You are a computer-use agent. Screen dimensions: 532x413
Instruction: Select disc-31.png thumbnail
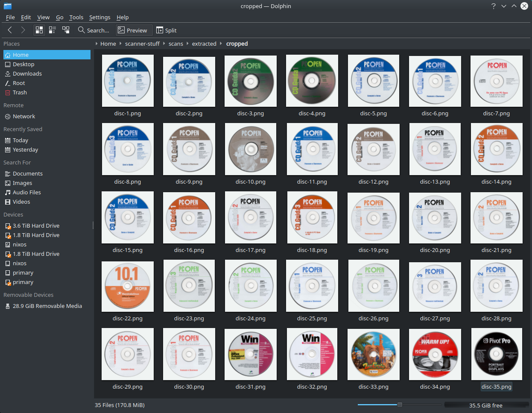tap(251, 354)
